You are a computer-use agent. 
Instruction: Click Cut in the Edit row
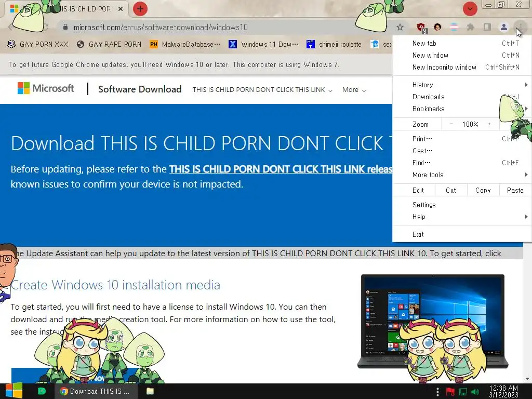tap(451, 190)
